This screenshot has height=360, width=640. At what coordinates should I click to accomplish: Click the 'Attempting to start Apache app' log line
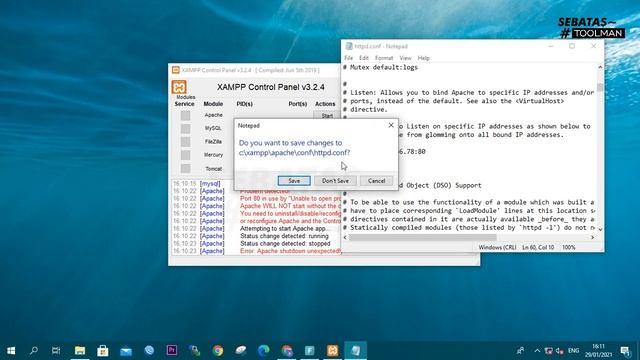tap(283, 229)
